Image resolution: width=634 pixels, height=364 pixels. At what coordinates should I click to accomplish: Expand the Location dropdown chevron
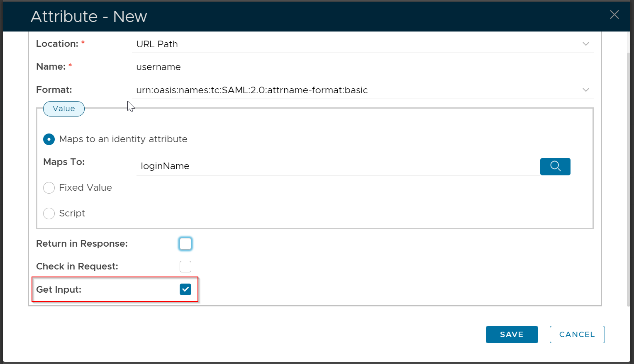585,44
